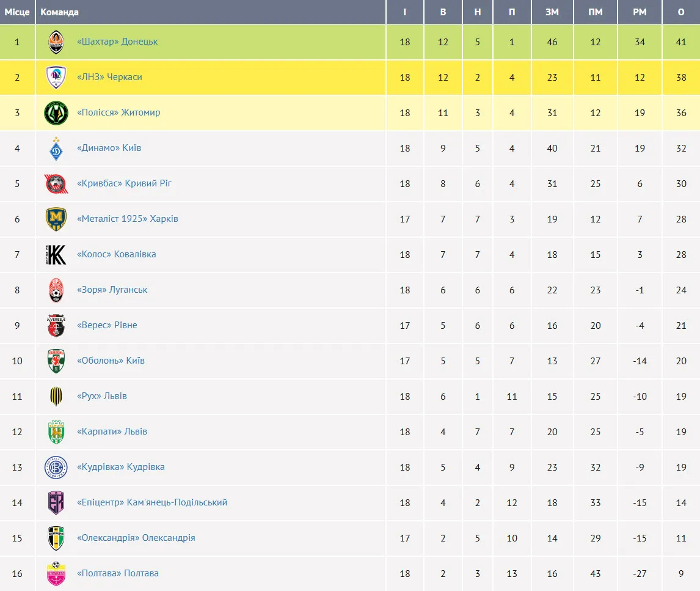The width and height of the screenshot is (700, 591).
Task: Open the «Карпати» Львів team page
Action: click(112, 431)
